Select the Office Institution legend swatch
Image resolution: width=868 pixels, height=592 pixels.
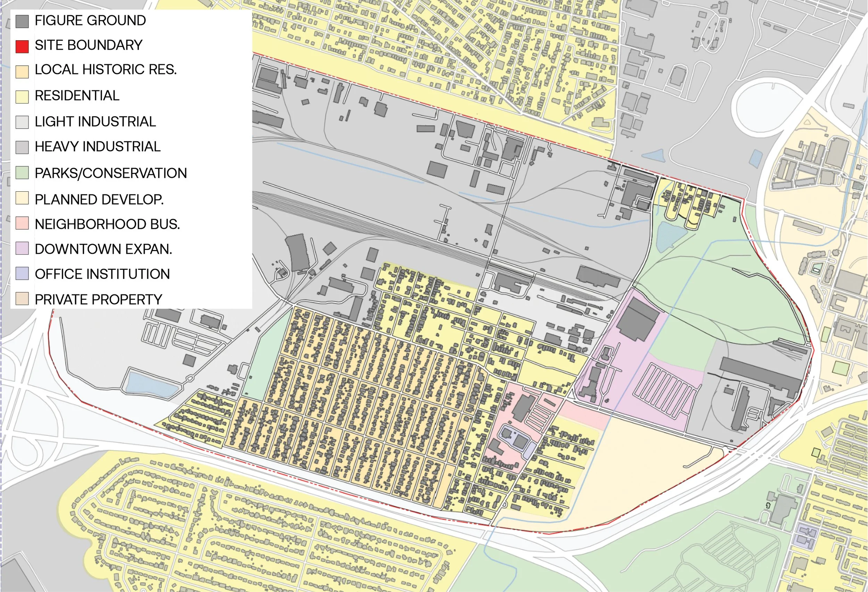pyautogui.click(x=22, y=273)
